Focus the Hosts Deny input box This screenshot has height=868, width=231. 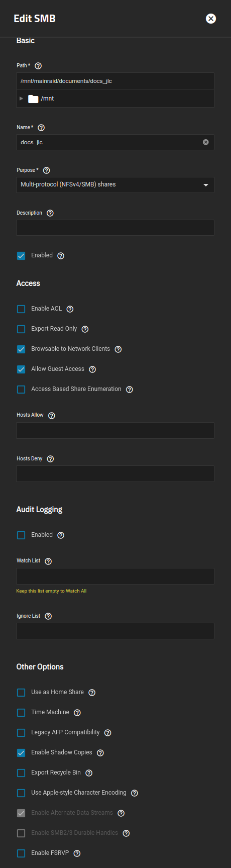(115, 474)
